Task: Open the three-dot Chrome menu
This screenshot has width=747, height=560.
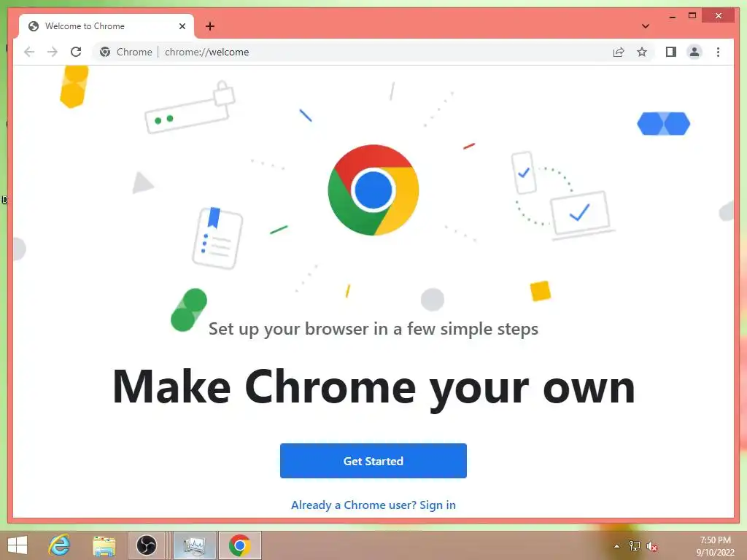Action: pos(718,52)
